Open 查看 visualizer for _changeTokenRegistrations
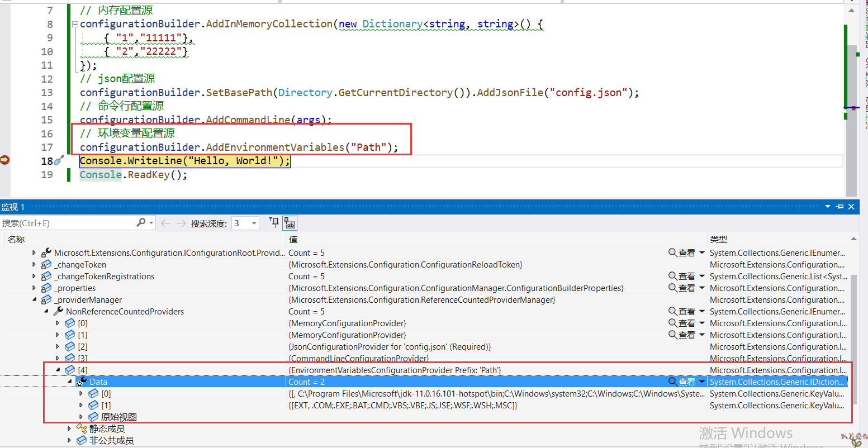The width and height of the screenshot is (868, 448). coord(682,277)
